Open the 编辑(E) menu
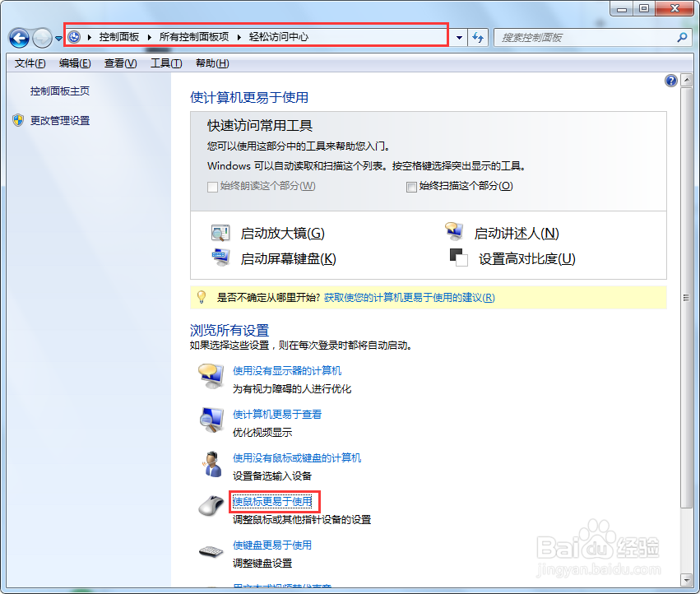Screen dimensions: 700x594 (x=75, y=63)
